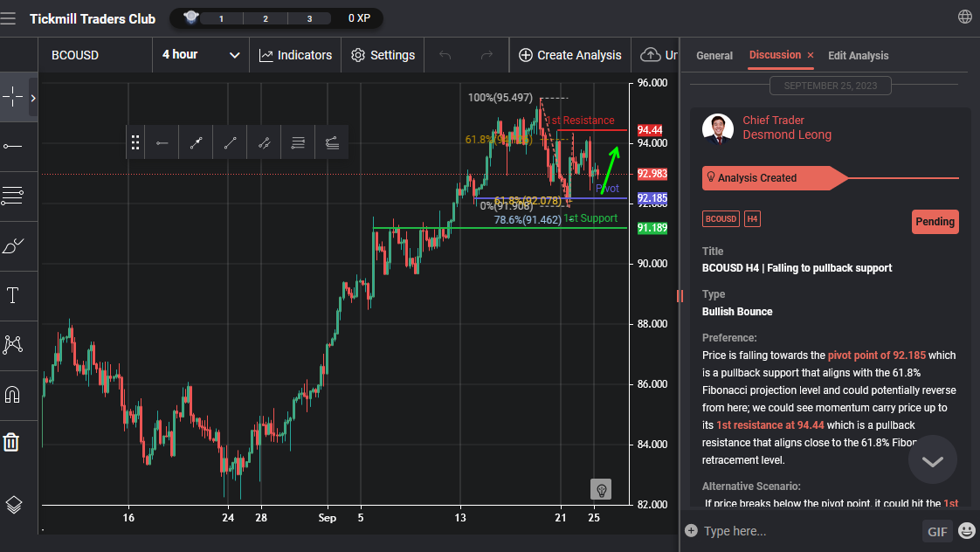Open chart Settings
The width and height of the screenshot is (980, 552).
pos(383,55)
